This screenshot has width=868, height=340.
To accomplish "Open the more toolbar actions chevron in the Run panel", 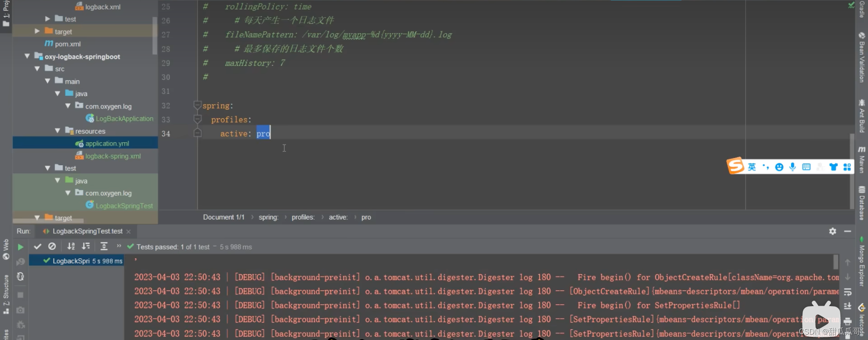I will pyautogui.click(x=119, y=246).
